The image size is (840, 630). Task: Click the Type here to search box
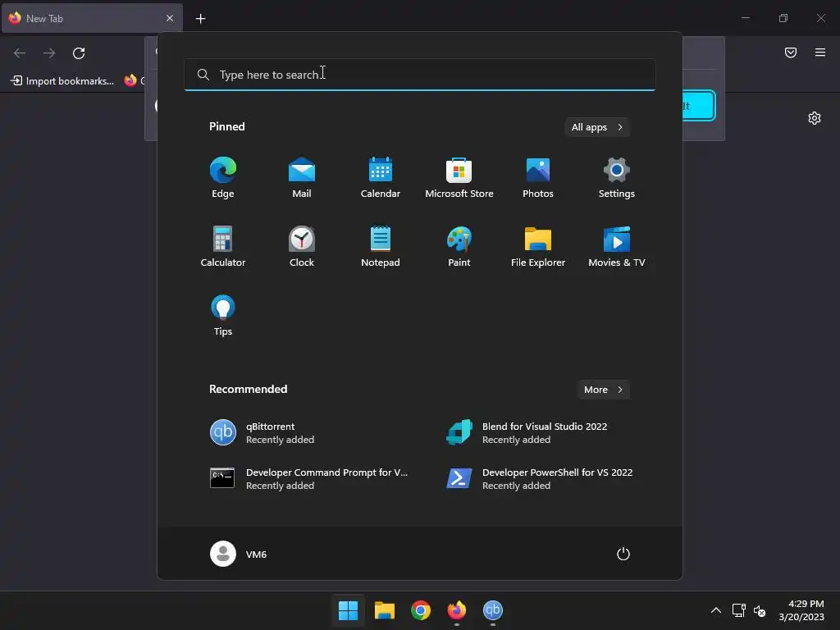[x=419, y=75]
